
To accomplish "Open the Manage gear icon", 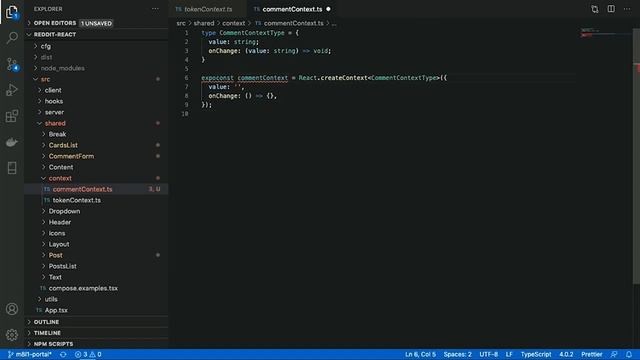I will click(12, 335).
